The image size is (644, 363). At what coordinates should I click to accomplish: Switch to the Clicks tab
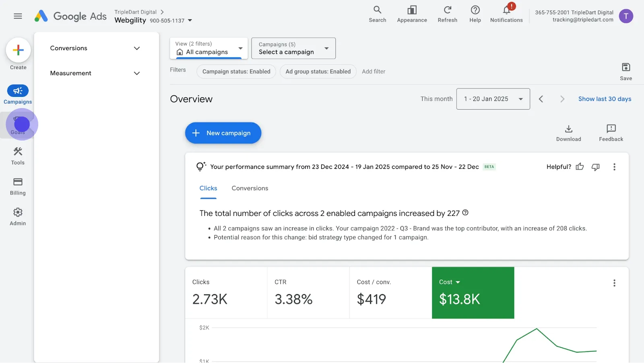pyautogui.click(x=208, y=188)
